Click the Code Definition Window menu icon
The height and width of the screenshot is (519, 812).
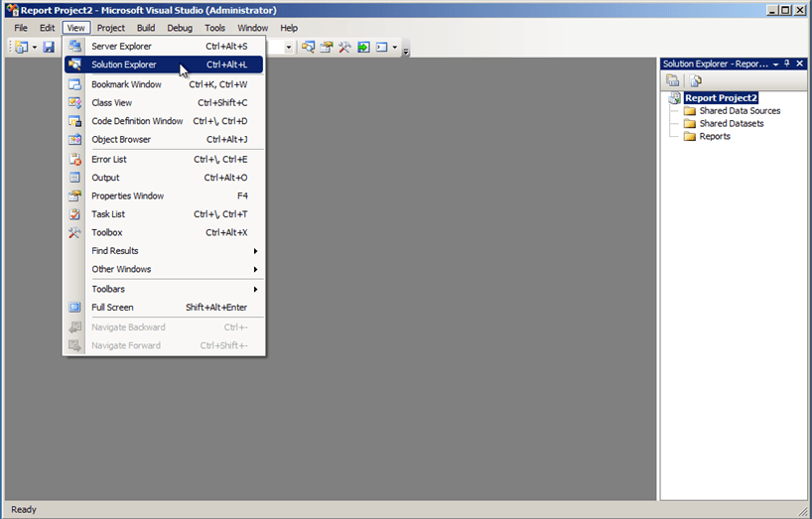tap(74, 121)
